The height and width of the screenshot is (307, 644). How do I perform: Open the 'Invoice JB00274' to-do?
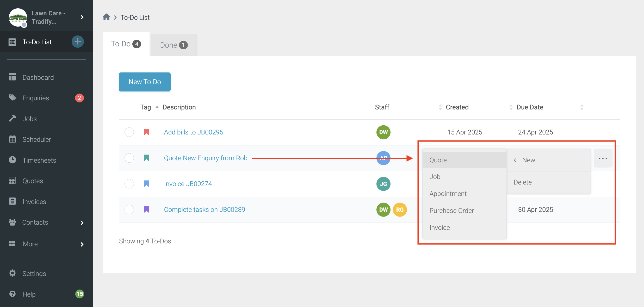188,184
